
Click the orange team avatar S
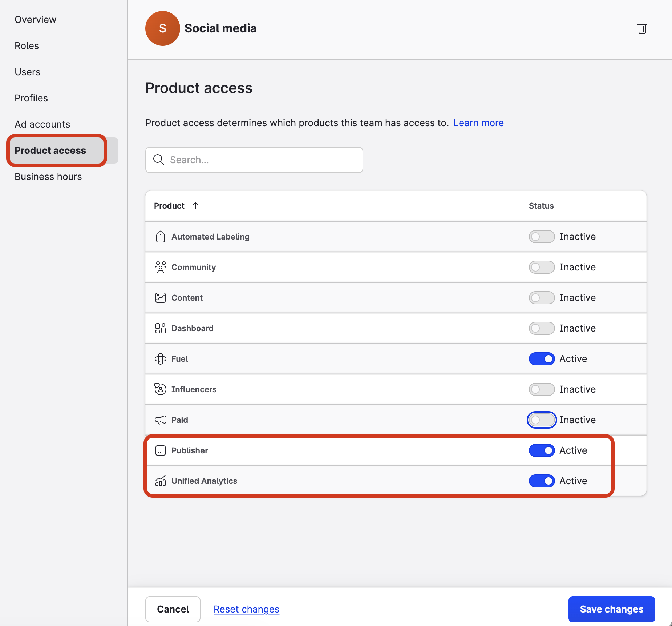pyautogui.click(x=162, y=28)
